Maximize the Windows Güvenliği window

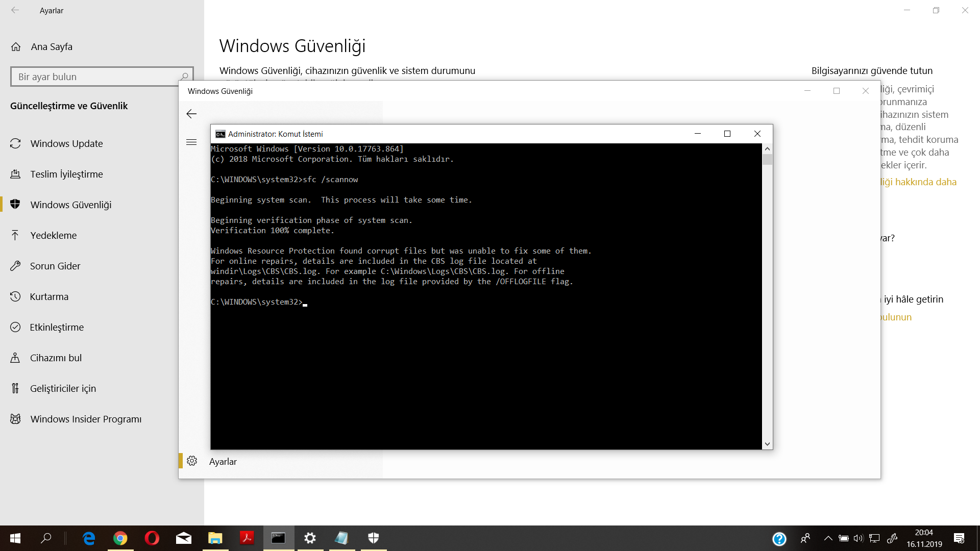837,91
